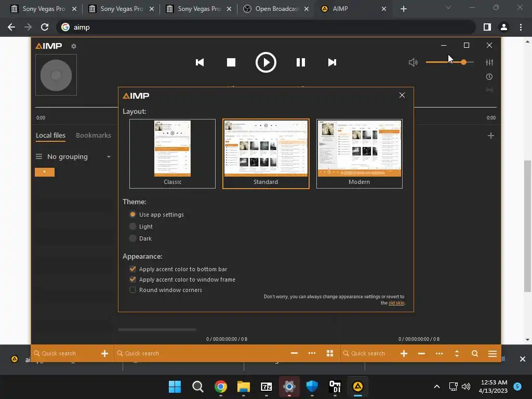Image resolution: width=532 pixels, height=399 pixels.
Task: Select the Standard layout thumbnail
Action: [265, 154]
